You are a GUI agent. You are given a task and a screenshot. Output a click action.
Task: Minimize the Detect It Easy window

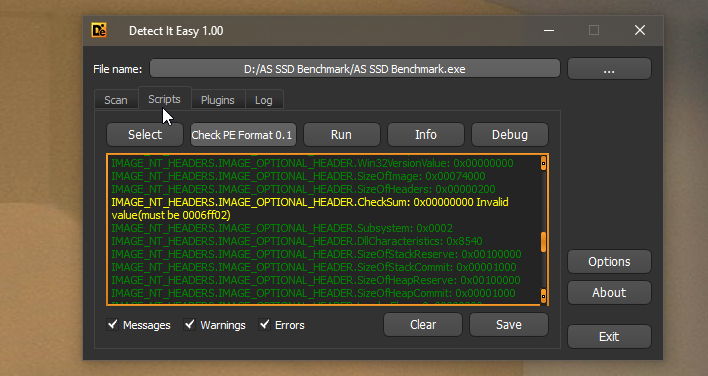pyautogui.click(x=549, y=30)
